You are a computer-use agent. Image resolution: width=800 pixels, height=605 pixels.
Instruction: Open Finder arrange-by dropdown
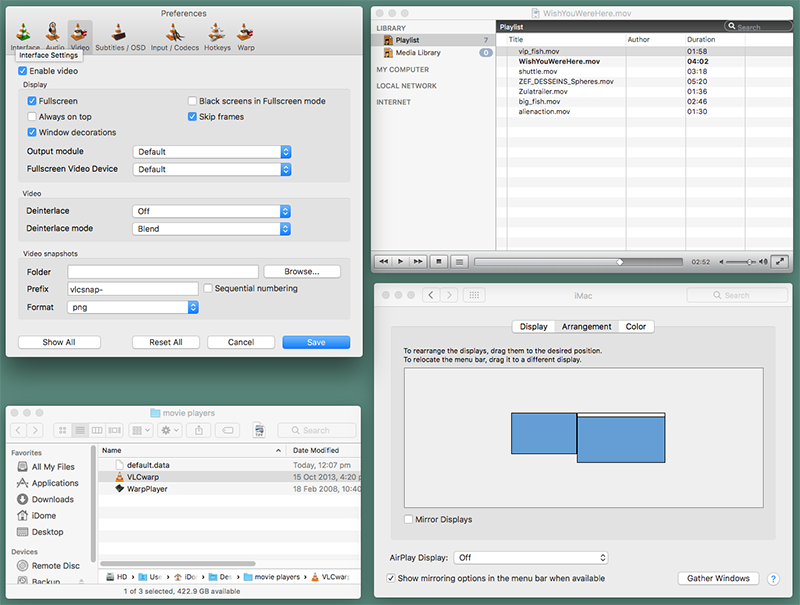140,430
